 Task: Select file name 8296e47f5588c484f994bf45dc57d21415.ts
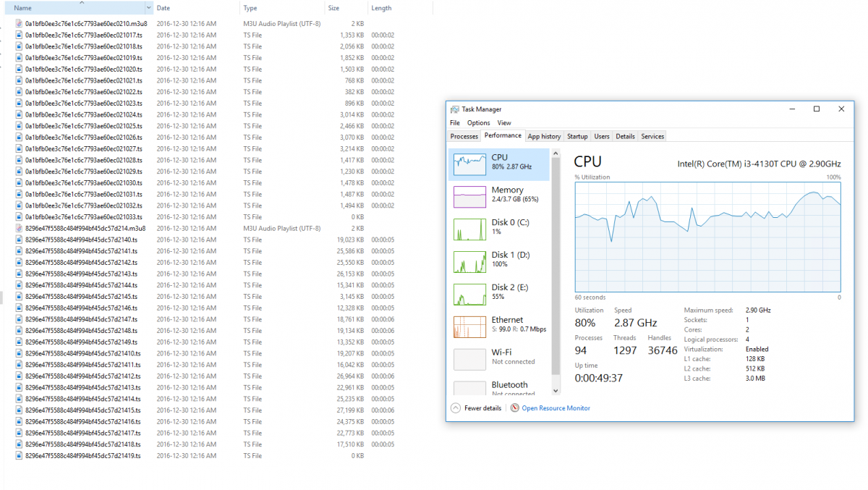[x=83, y=410]
